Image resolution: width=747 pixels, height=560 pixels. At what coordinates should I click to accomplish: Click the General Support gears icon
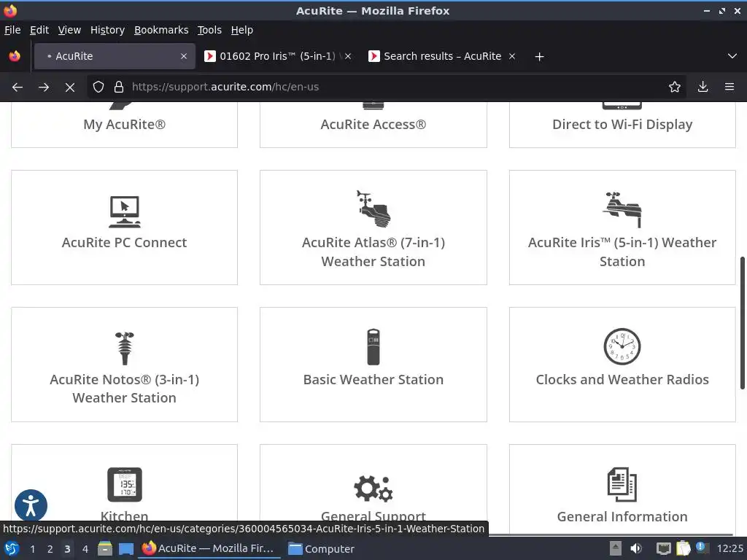(373, 489)
